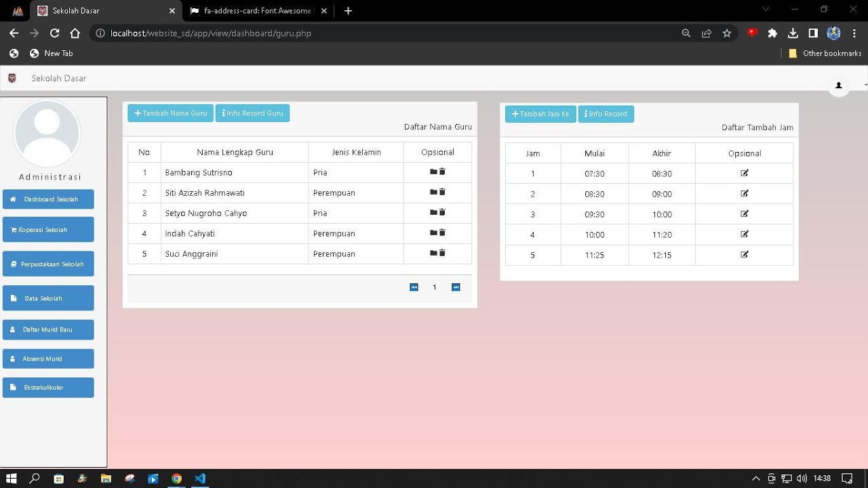Viewport: 868px width, 488px height.
Task: Delete Bambang Sutrisno via trash icon
Action: pyautogui.click(x=442, y=172)
